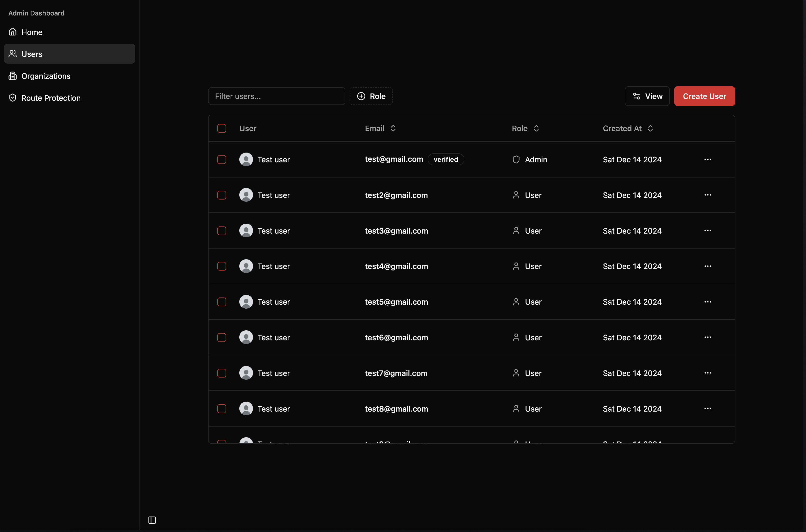This screenshot has height=532, width=806.
Task: Open actions menu for test@gmail.com row
Action: pyautogui.click(x=707, y=160)
